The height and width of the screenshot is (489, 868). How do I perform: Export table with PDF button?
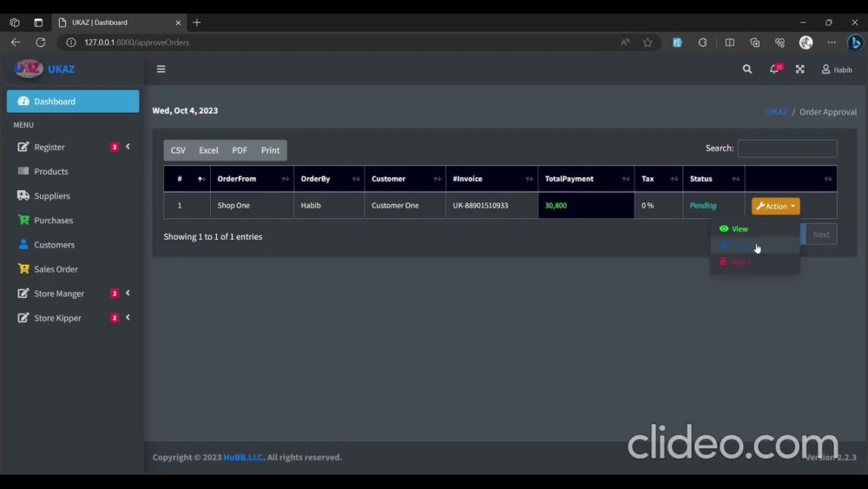[240, 150]
